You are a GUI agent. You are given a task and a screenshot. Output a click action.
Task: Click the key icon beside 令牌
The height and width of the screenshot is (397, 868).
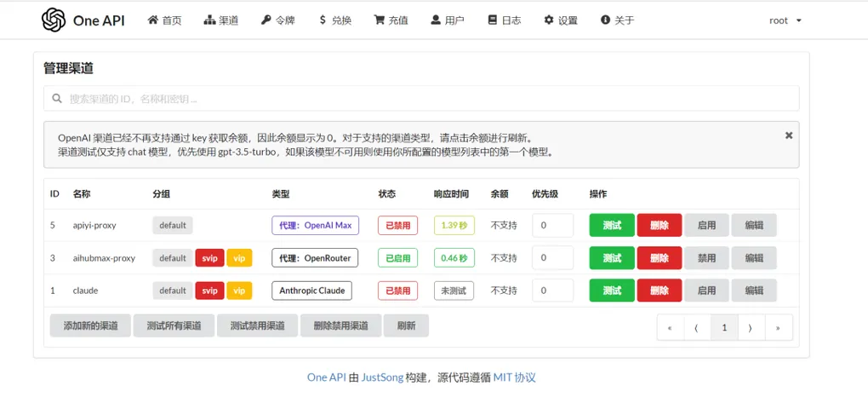click(x=266, y=20)
